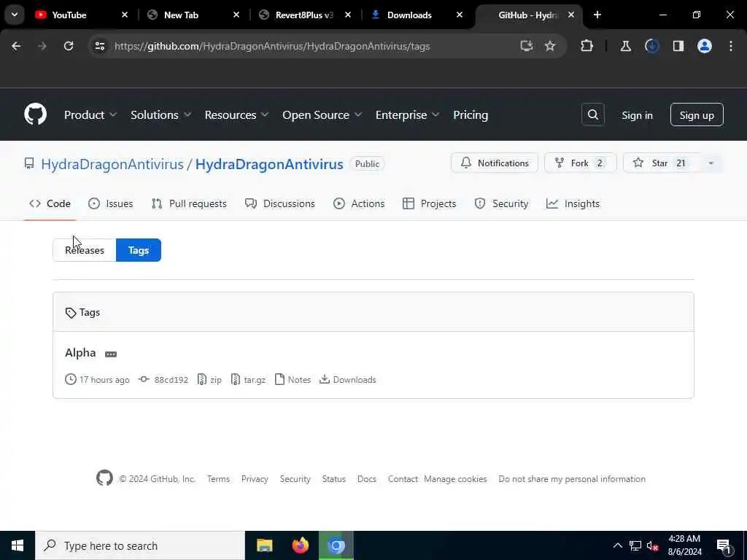The width and height of the screenshot is (747, 560).
Task: Open File Explorer from the taskbar
Action: click(264, 545)
